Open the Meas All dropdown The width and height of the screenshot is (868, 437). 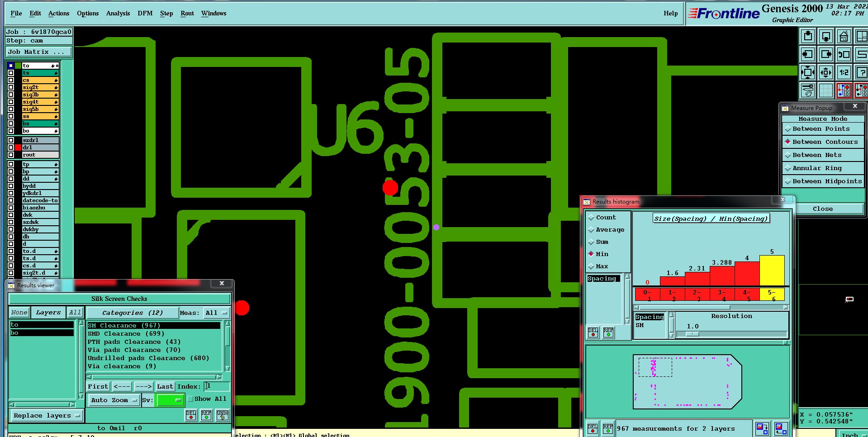point(216,313)
